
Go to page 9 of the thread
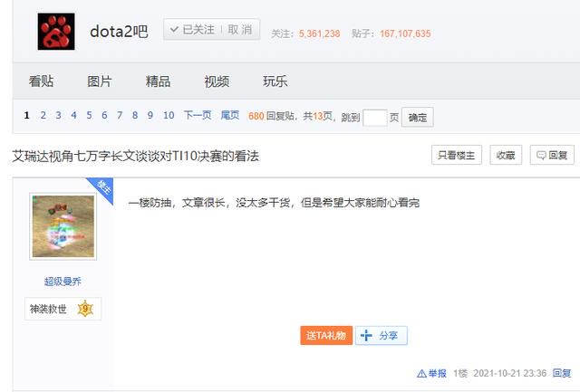pyautogui.click(x=150, y=115)
